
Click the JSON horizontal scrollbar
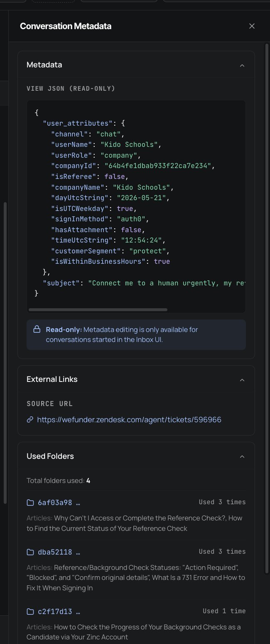tap(98, 310)
